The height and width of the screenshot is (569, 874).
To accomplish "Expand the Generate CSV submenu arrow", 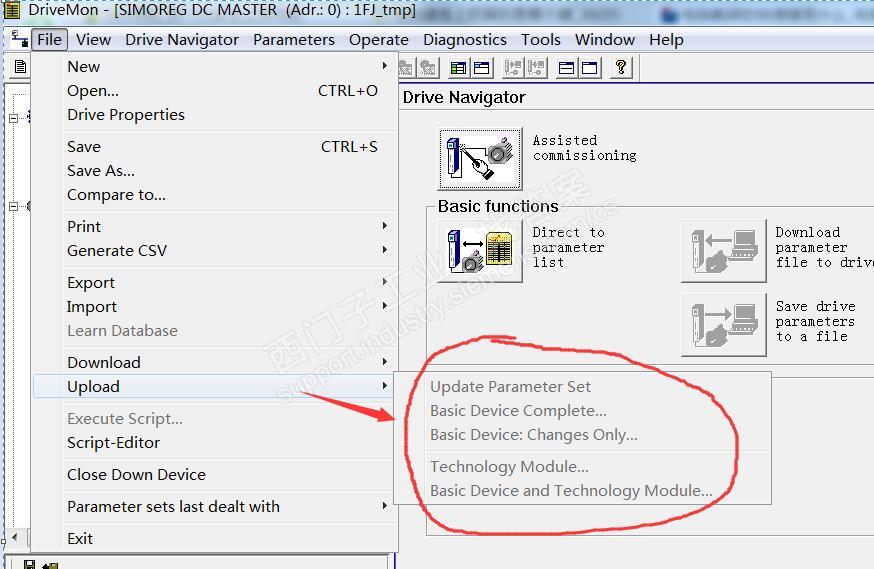I will point(385,250).
